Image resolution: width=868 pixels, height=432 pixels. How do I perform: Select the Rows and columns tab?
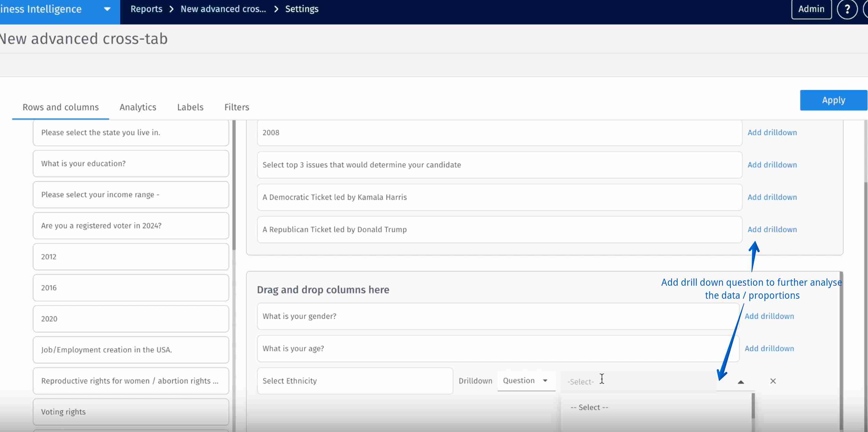(x=60, y=107)
